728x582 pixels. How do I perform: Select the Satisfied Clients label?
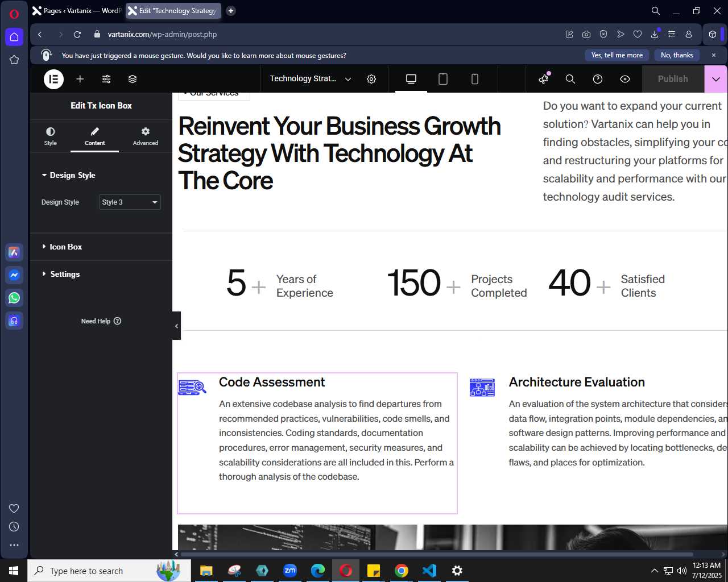(x=643, y=286)
